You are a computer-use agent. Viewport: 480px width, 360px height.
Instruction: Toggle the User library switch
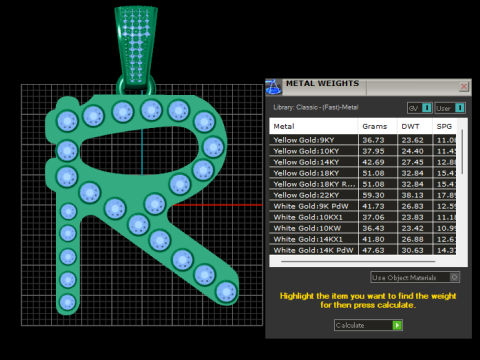pos(450,108)
